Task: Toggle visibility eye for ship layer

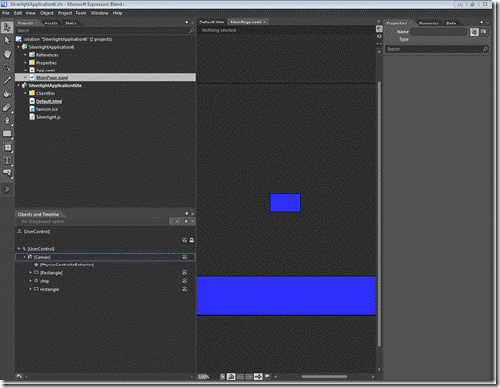Action: [184, 281]
